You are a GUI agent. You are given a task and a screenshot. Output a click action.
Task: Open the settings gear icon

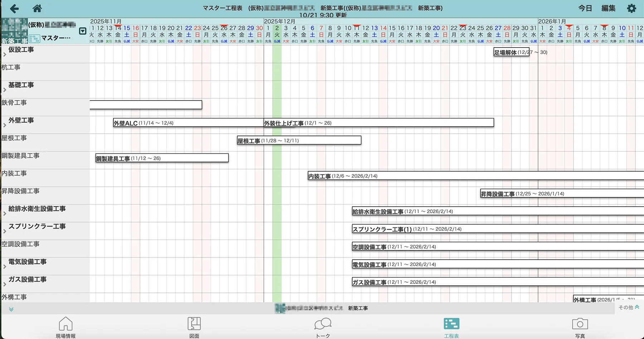pyautogui.click(x=631, y=9)
